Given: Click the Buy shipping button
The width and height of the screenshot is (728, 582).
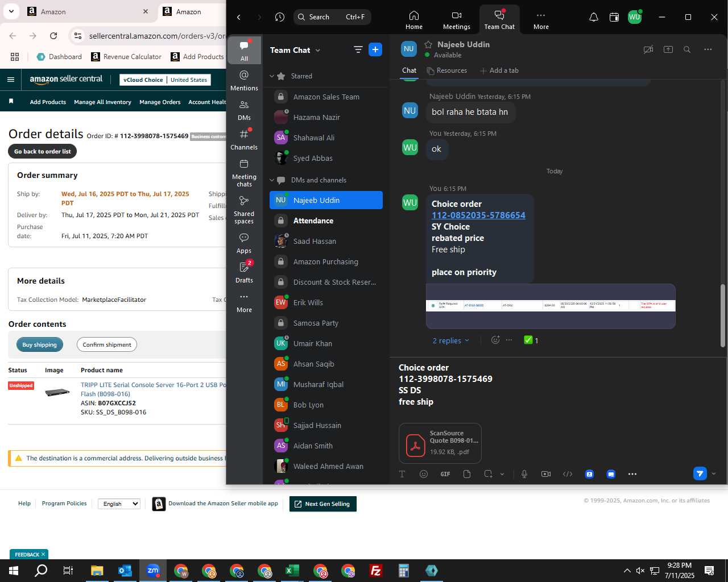Looking at the screenshot, I should coord(40,344).
